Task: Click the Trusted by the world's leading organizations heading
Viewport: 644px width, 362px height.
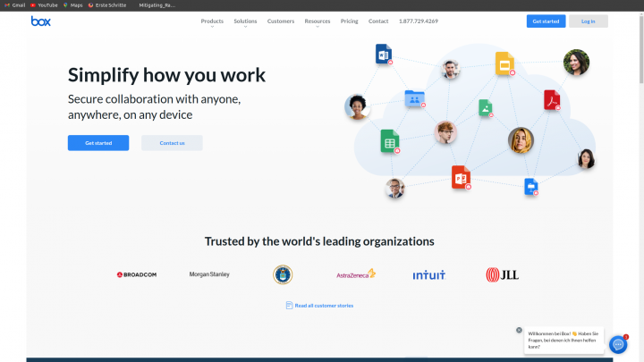Action: [x=319, y=241]
